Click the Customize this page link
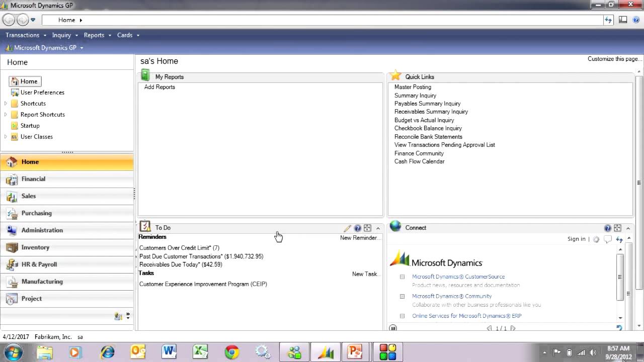The image size is (644, 362). point(615,59)
